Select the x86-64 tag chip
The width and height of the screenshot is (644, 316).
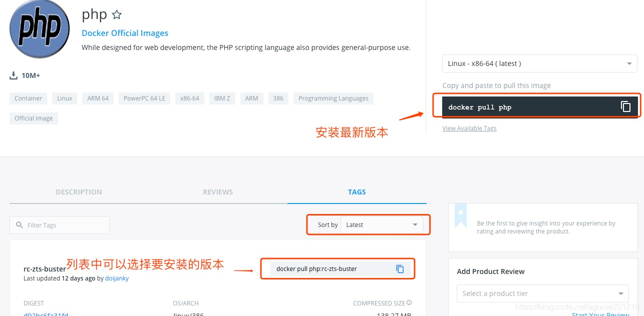[190, 98]
